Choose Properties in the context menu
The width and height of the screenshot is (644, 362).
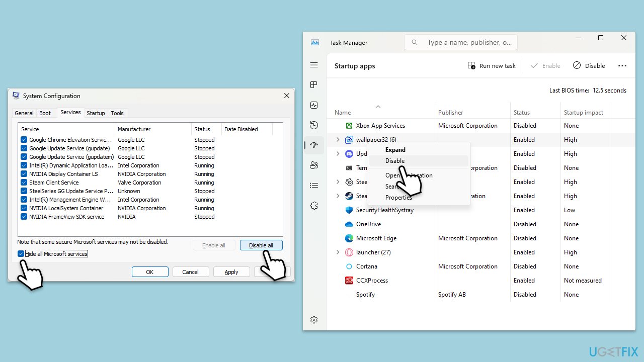398,198
